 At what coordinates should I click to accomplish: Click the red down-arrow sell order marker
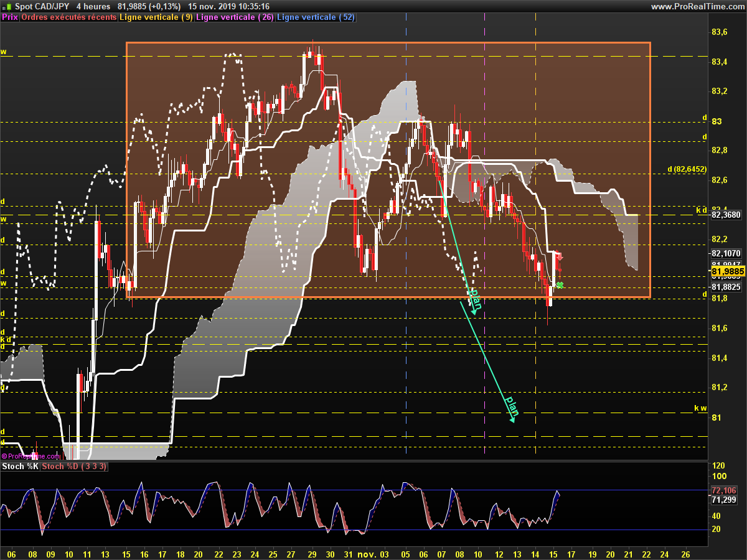tap(559, 257)
